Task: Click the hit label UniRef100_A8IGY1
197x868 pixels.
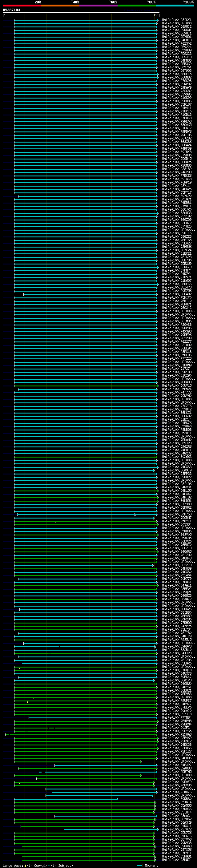Action: (177, 20)
